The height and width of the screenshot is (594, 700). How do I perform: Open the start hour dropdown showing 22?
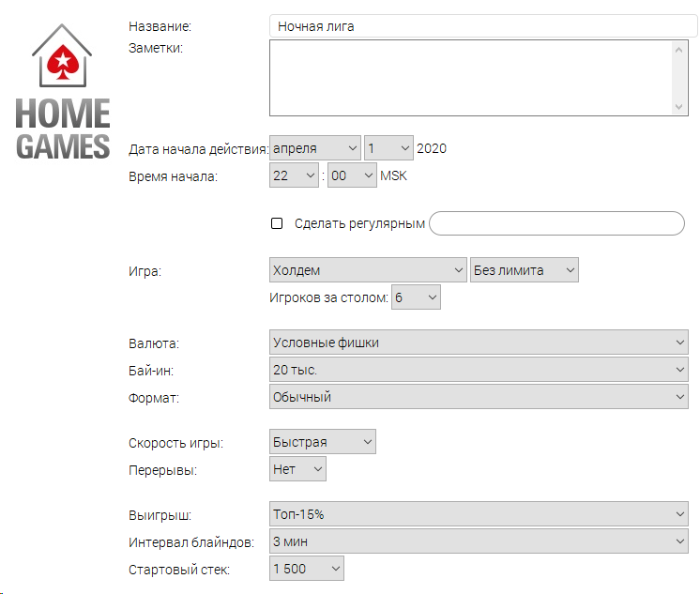click(x=294, y=175)
